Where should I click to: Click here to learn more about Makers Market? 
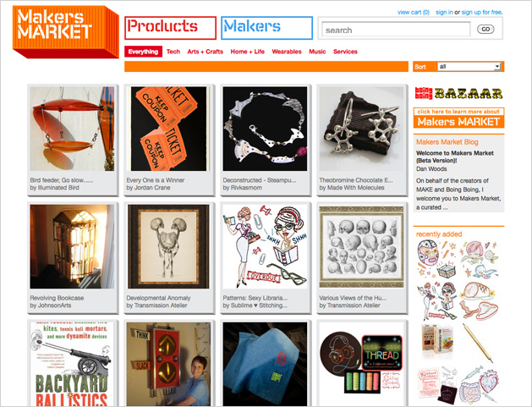click(458, 118)
